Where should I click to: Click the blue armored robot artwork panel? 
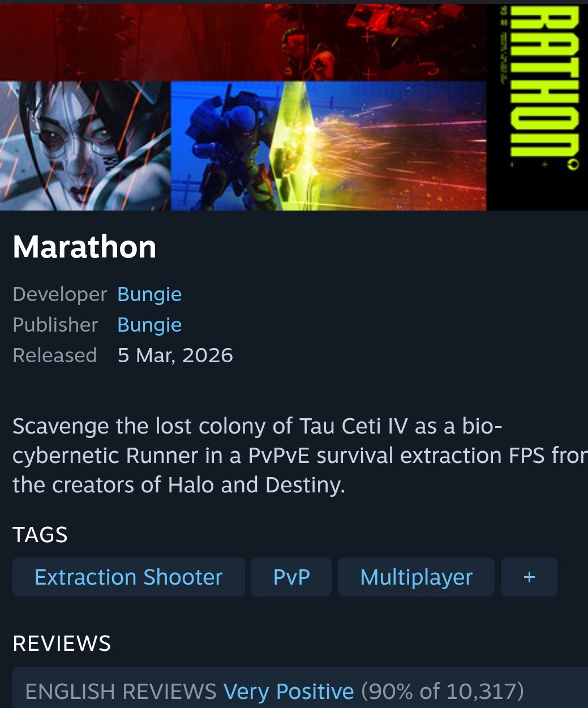point(226,146)
